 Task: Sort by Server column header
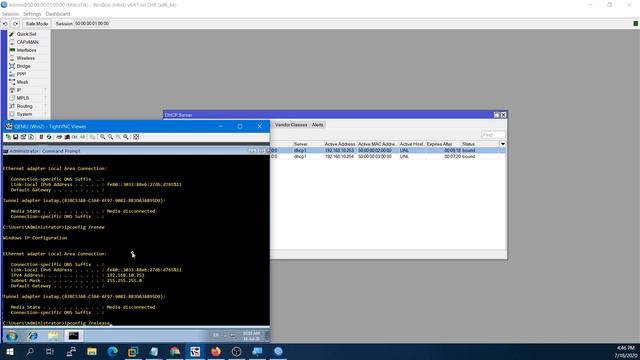[x=308, y=144]
